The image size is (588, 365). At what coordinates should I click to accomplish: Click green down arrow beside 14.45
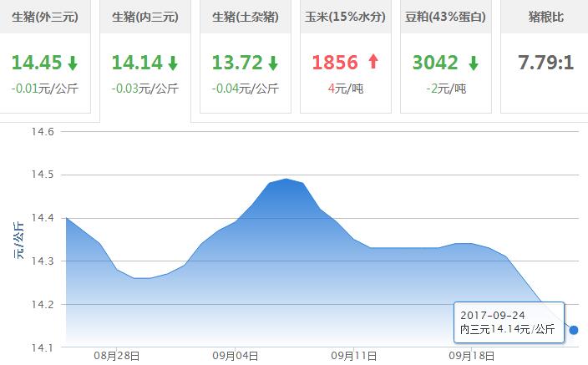73,63
